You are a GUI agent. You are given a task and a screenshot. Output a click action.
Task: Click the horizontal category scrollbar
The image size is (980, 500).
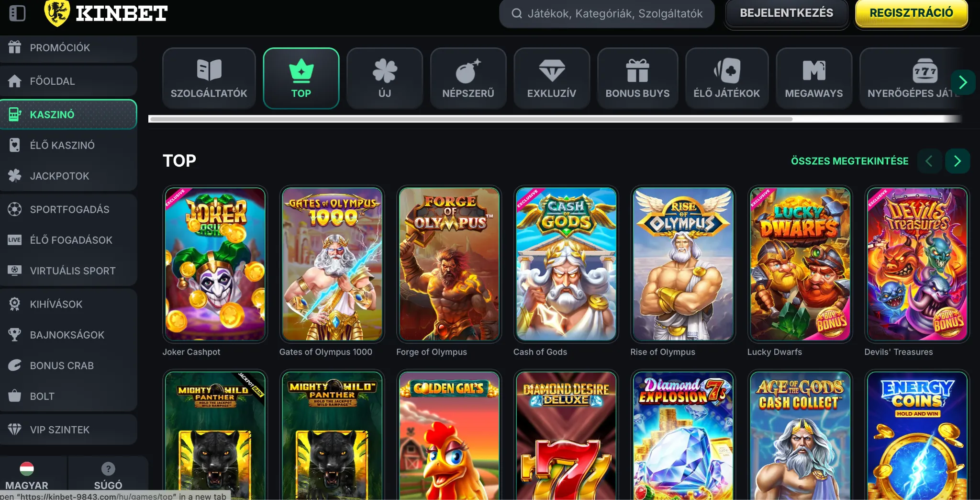coord(470,119)
